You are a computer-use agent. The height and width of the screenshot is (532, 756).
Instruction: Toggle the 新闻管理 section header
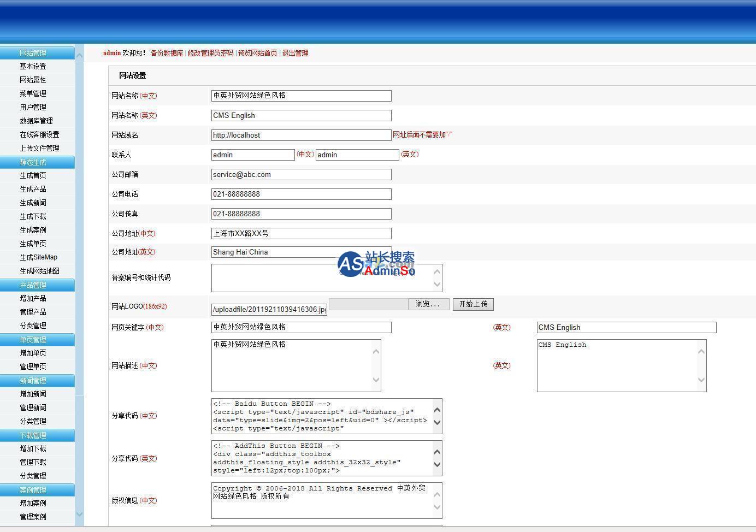[x=37, y=381]
